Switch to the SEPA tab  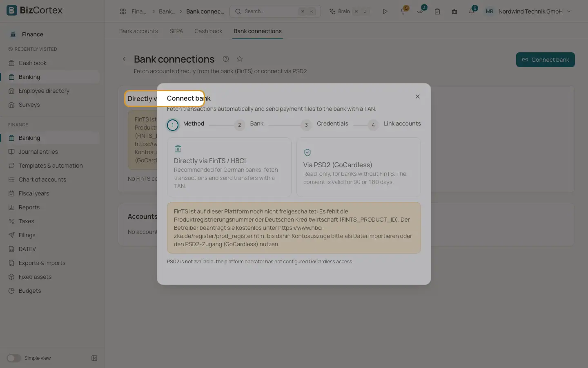[176, 31]
